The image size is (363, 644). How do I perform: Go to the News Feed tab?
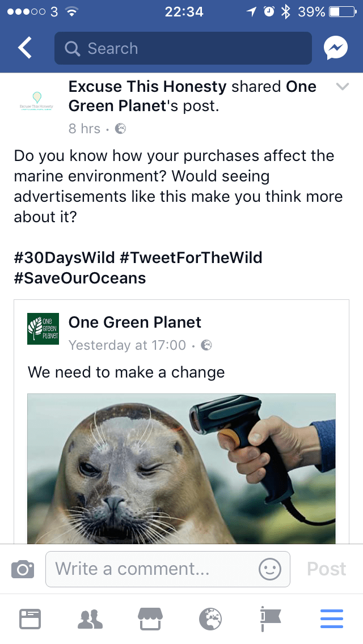(x=30, y=618)
